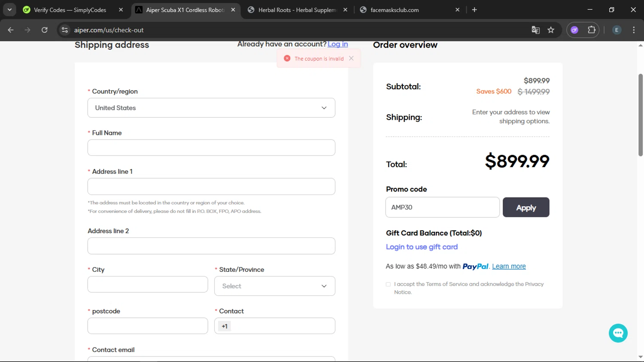Open the purple SimplyCodes extension icon
Image resolution: width=644 pixels, height=362 pixels.
pos(574,30)
